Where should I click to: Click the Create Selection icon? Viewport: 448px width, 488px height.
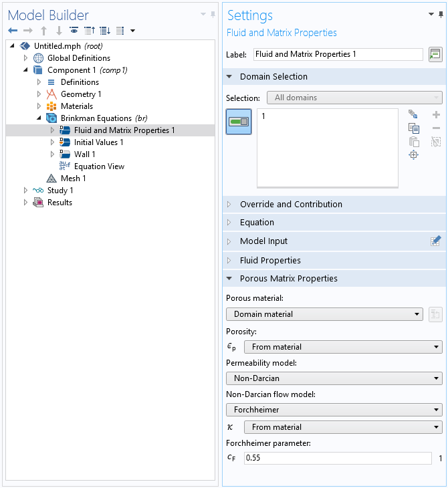[x=414, y=115]
